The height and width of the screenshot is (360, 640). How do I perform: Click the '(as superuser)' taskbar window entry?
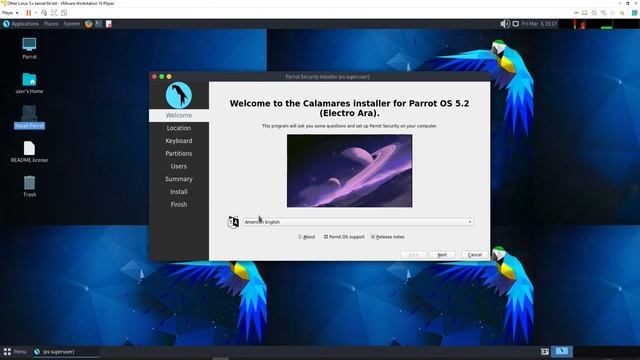pos(66,351)
